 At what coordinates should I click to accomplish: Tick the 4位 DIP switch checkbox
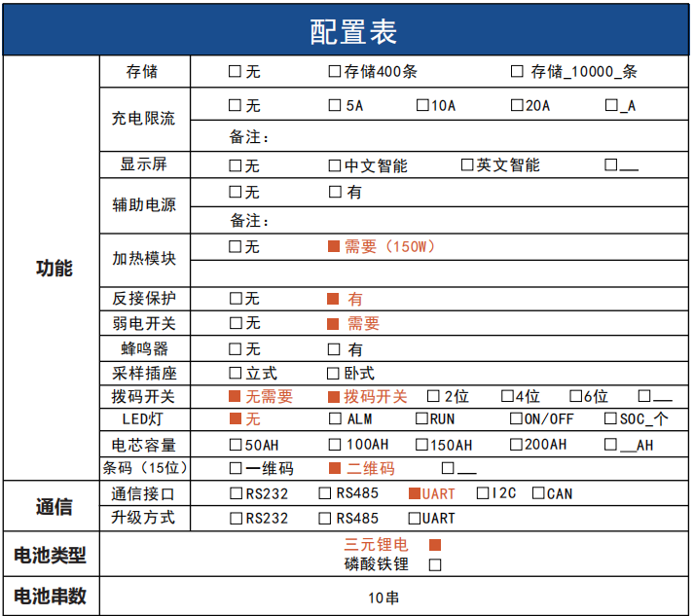[507, 396]
